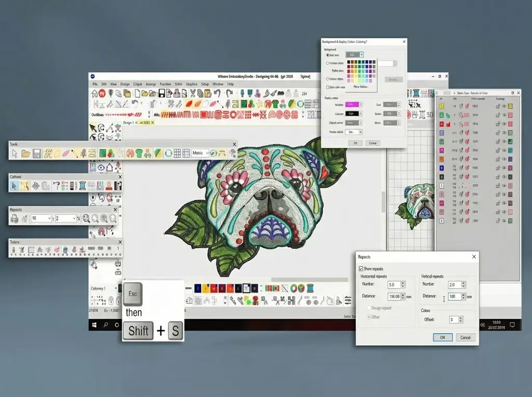Toggle the Show repeats checkbox

point(361,269)
